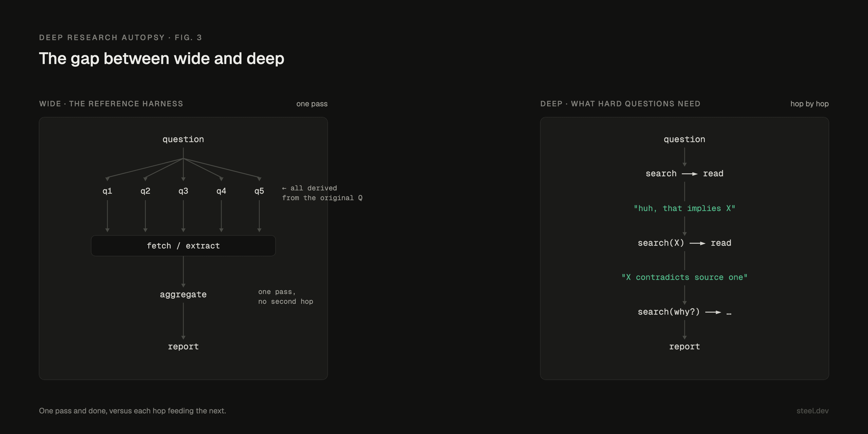Click the footer caption 'One pass and done, versus each hop feeding the next.'
The width and height of the screenshot is (868, 434).
[132, 411]
